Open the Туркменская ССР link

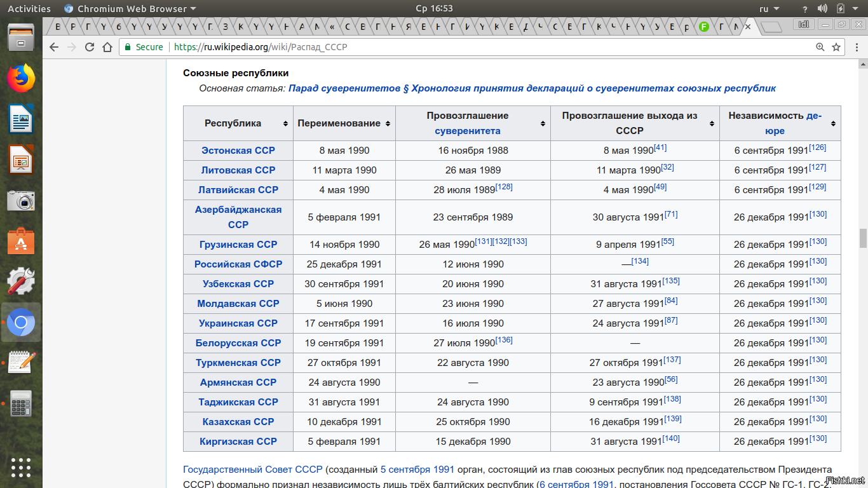(x=238, y=363)
